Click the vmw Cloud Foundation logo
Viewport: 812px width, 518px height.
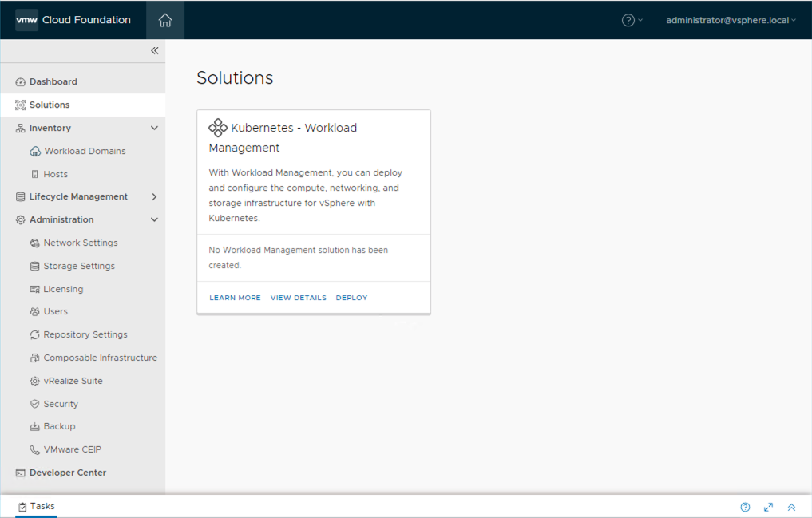coord(73,20)
